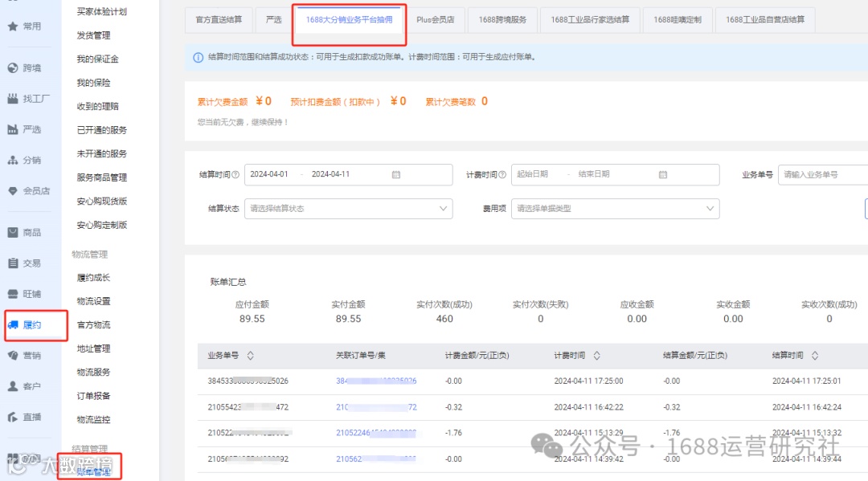Open 1688工业品自营店结算 tab

765,20
